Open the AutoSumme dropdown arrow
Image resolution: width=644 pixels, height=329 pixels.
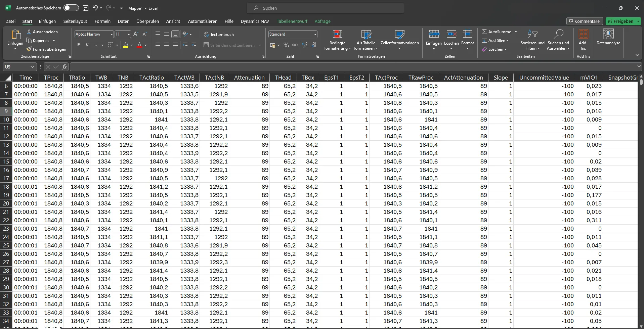(516, 32)
